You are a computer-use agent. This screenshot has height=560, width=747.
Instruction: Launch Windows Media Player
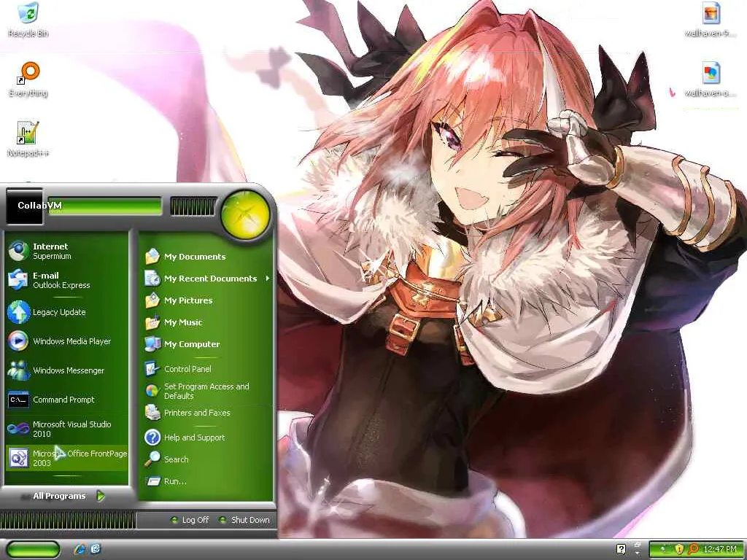tap(66, 341)
